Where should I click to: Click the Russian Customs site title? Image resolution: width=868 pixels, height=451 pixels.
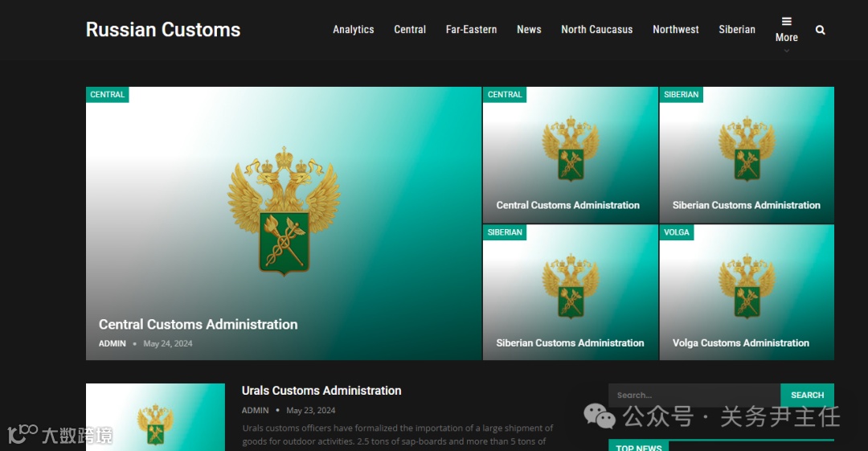162,30
